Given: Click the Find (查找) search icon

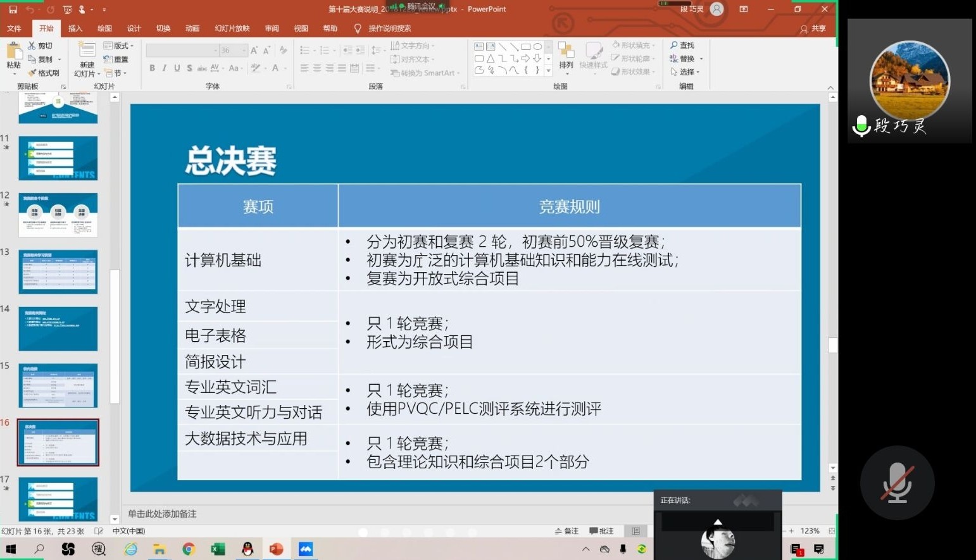Looking at the screenshot, I should [674, 46].
